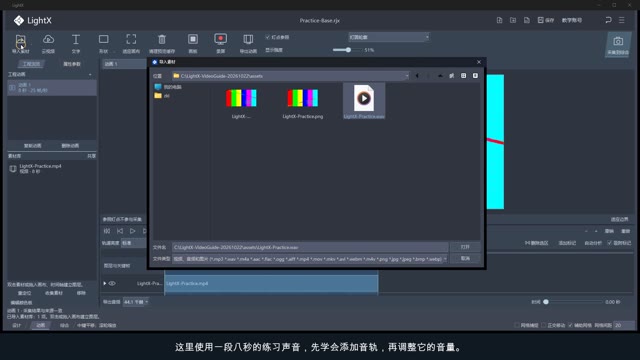Click the file name input field
The height and width of the screenshot is (360, 640).
point(310,247)
